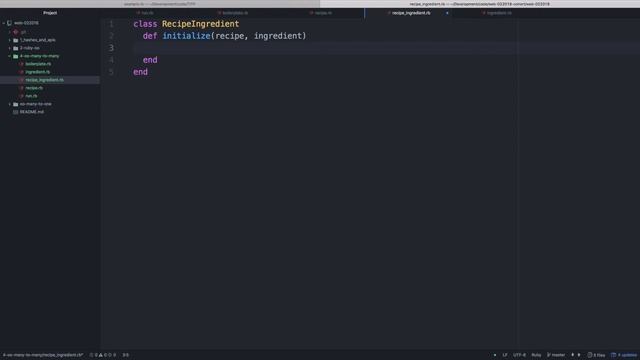640x360 pixels.
Task: Click the 2-ruby-oo folder icon
Action: click(16, 48)
